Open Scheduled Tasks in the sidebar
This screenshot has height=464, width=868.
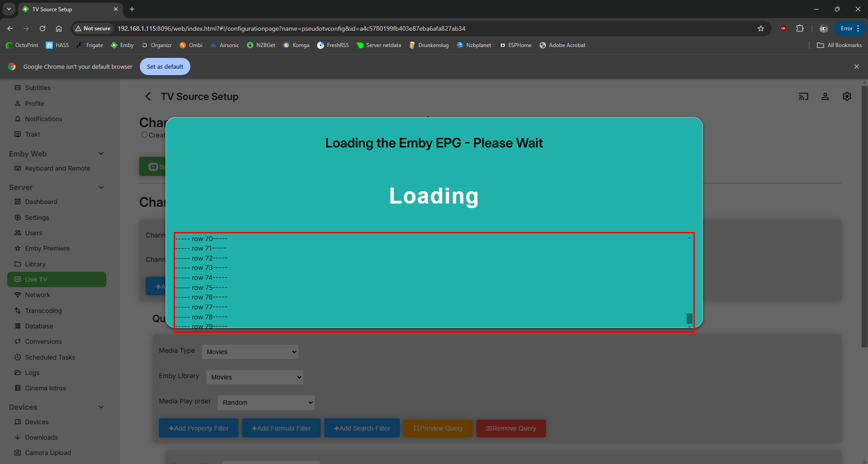coord(50,357)
